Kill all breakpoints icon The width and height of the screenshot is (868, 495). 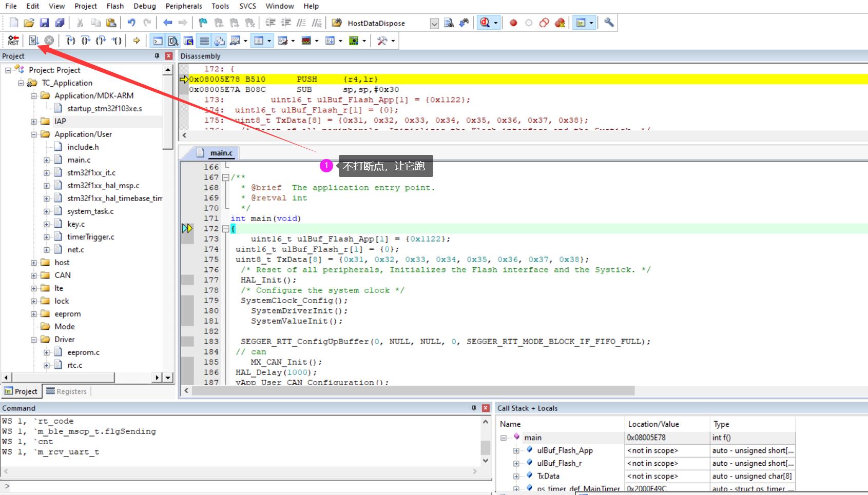(560, 23)
